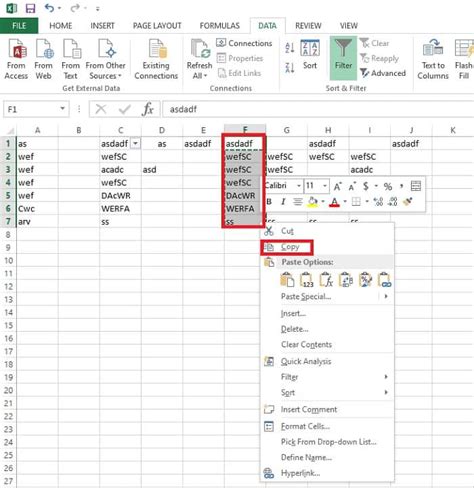Choose the Paste Link icon
Screen dimensions: 474x488
point(385,280)
